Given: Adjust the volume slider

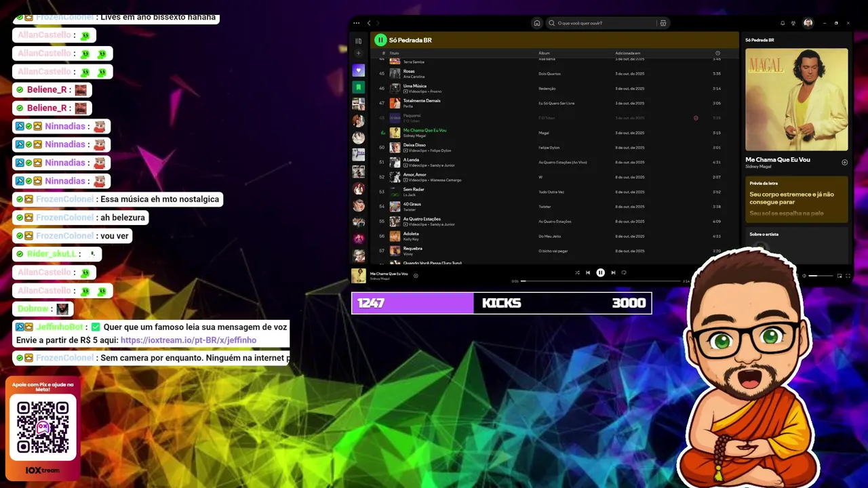Looking at the screenshot, I should tap(821, 276).
